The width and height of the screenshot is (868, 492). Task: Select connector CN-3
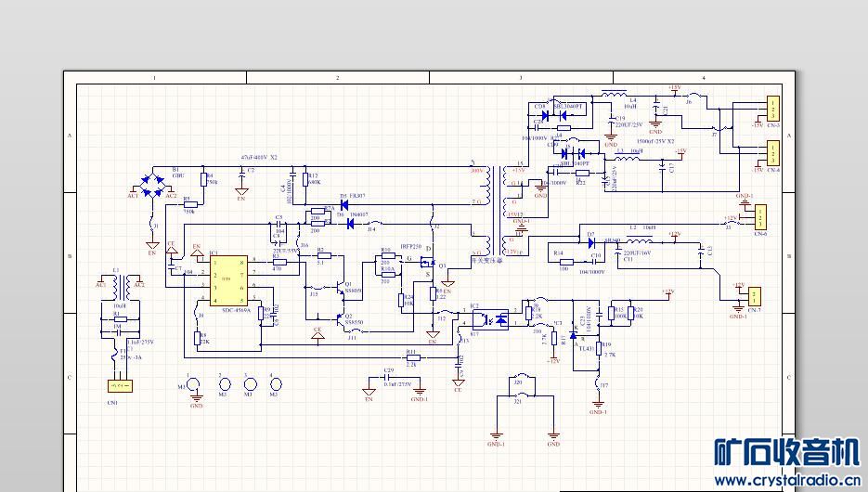pyautogui.click(x=772, y=109)
